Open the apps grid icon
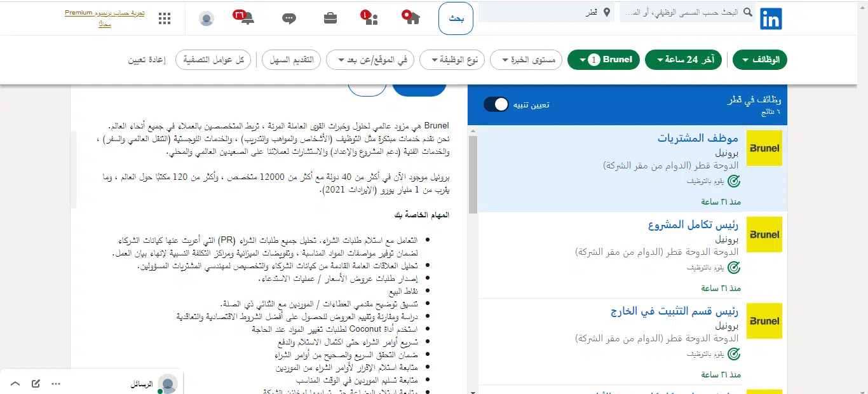Screen dimensions: 868x394 click(165, 18)
